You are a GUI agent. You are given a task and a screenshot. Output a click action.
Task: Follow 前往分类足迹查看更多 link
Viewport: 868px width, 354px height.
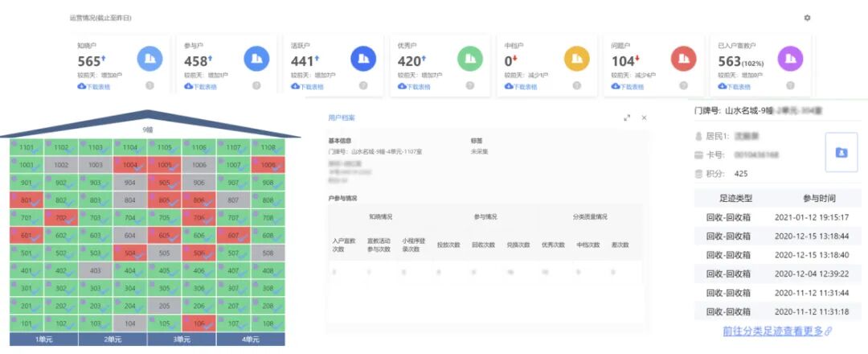(777, 331)
